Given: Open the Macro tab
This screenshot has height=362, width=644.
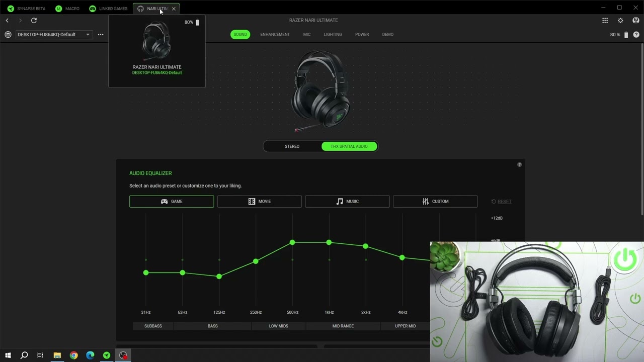Looking at the screenshot, I should coord(67,9).
